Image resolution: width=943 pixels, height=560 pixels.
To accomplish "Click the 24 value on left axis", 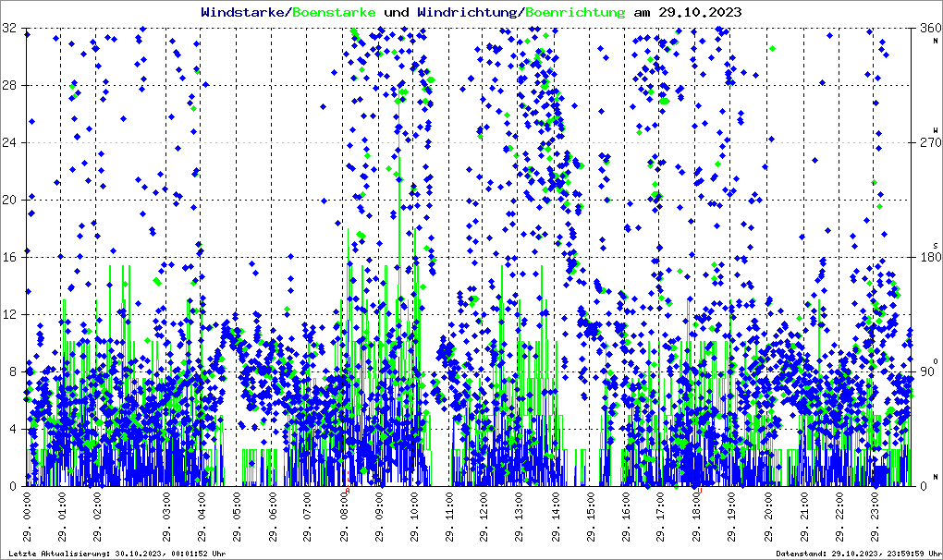I will point(10,143).
